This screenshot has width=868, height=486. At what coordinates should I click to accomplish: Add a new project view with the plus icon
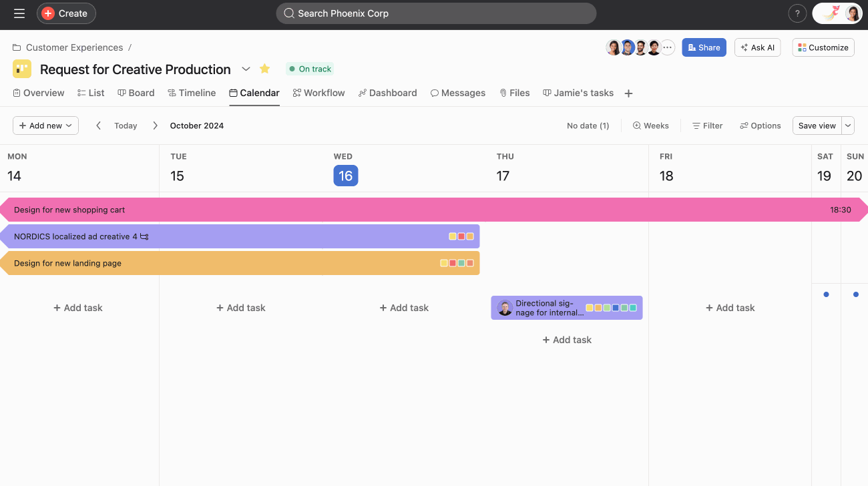[x=628, y=93]
